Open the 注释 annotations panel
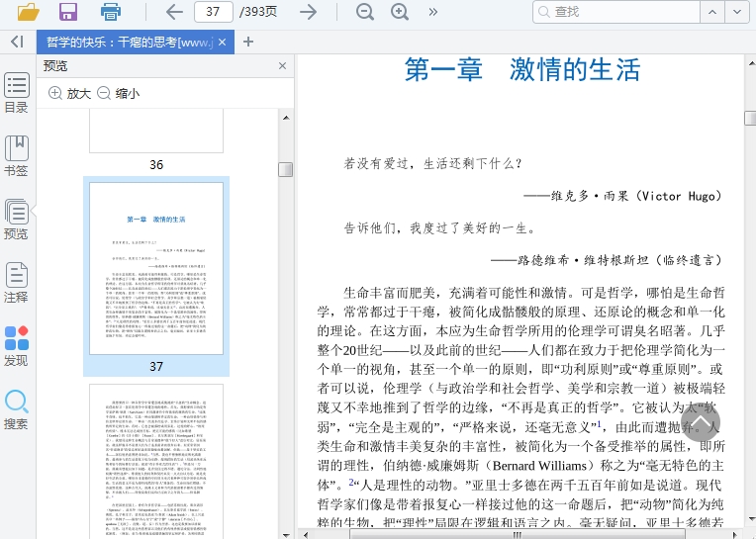 (17, 282)
